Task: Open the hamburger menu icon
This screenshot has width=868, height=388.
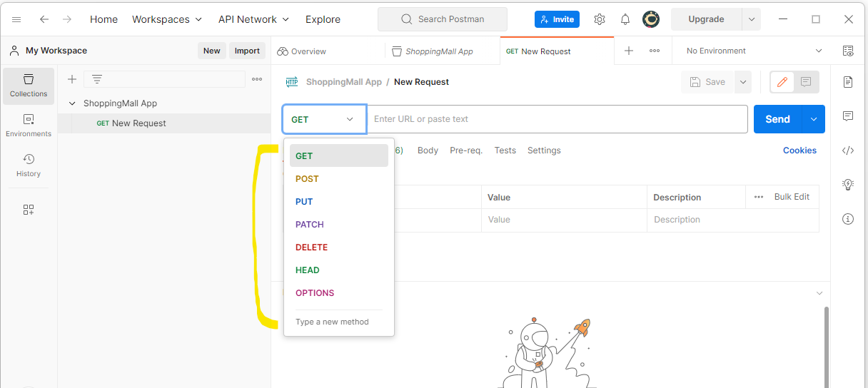Action: click(16, 19)
